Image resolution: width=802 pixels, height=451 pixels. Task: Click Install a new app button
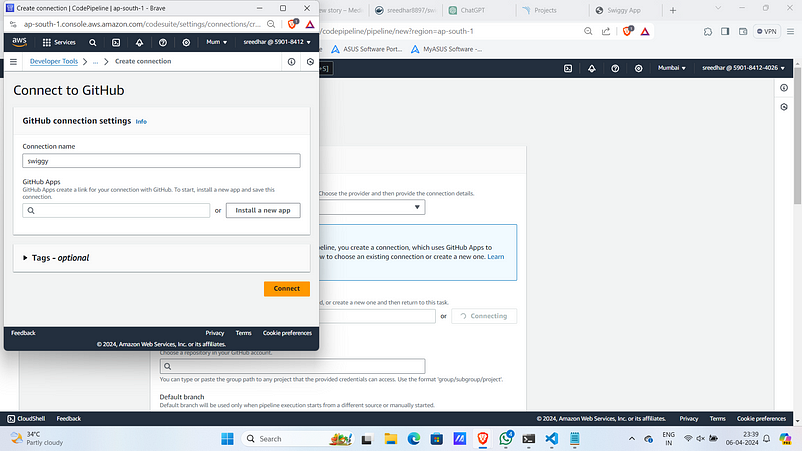point(263,210)
